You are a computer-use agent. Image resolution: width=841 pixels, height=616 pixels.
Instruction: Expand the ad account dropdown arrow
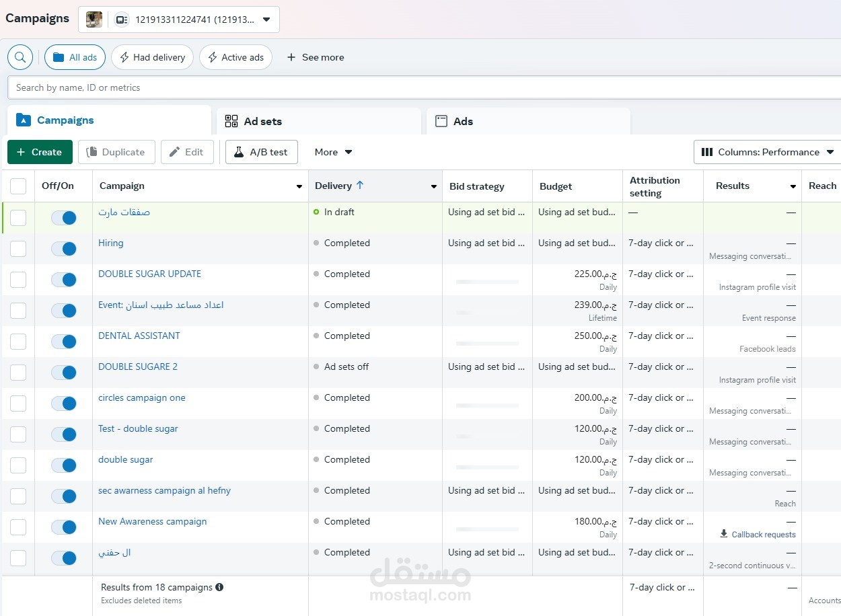click(x=266, y=20)
